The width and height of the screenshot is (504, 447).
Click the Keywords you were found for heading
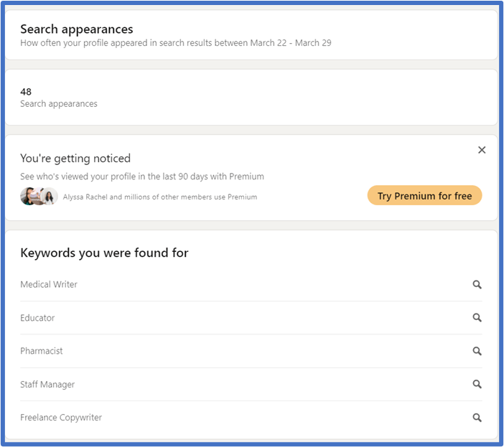point(104,253)
